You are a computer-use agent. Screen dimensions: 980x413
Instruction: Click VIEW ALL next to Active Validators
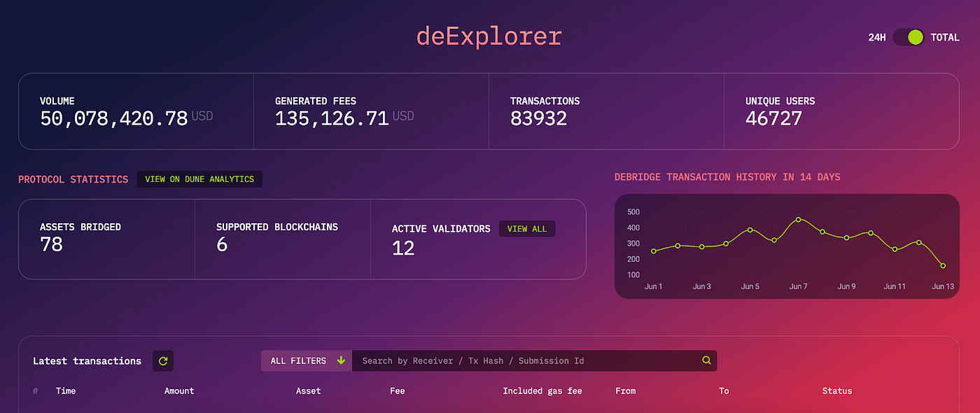pos(527,229)
